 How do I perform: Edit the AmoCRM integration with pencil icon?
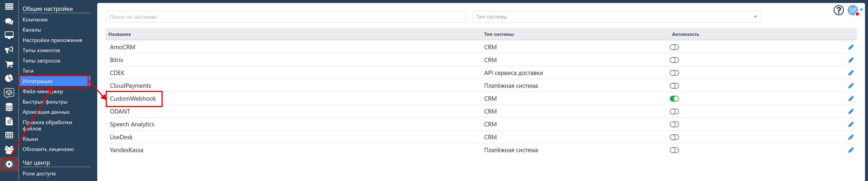point(851,47)
